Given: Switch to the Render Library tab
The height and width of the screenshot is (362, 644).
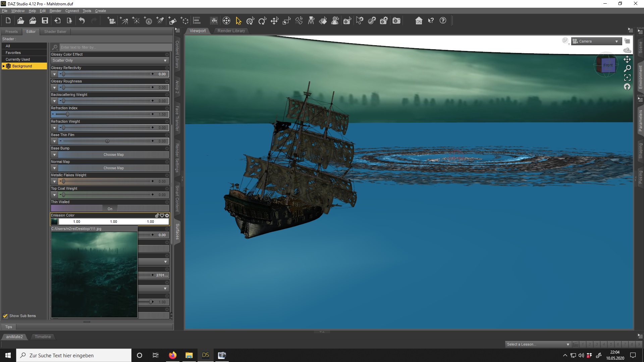Looking at the screenshot, I should pos(231,31).
